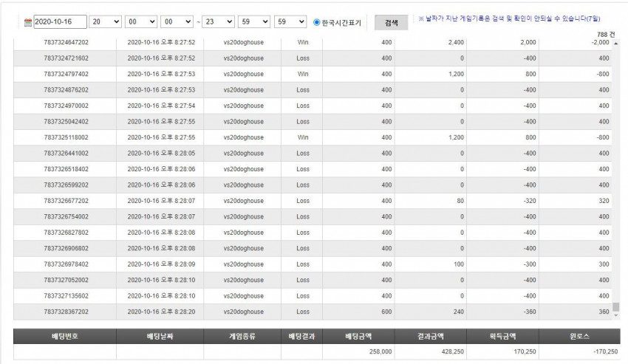Click the 배팅금액 column header
The image size is (628, 364).
coord(358,337)
